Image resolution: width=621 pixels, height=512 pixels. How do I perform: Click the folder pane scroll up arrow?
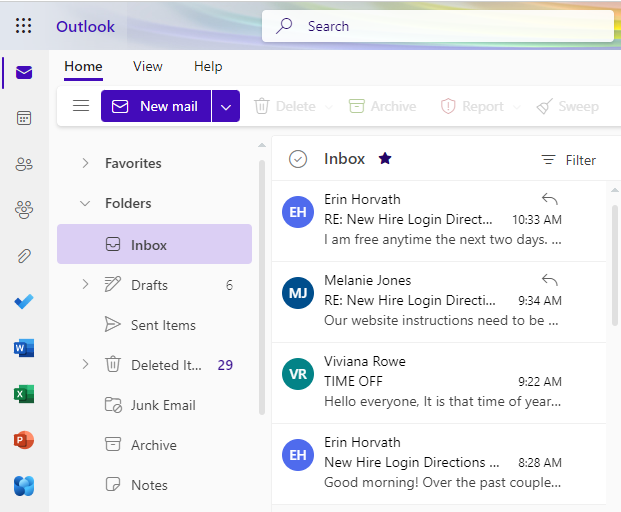tap(262, 145)
